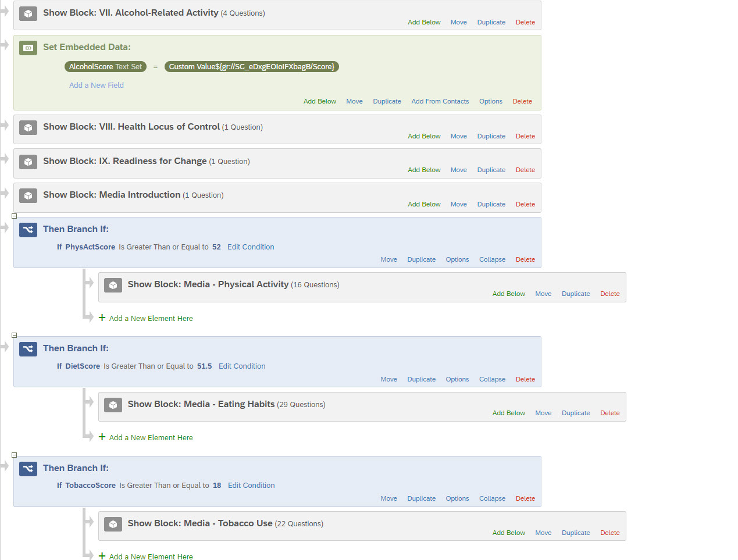The width and height of the screenshot is (738, 560).
Task: Add Below the Embedded Data element
Action: (x=320, y=102)
